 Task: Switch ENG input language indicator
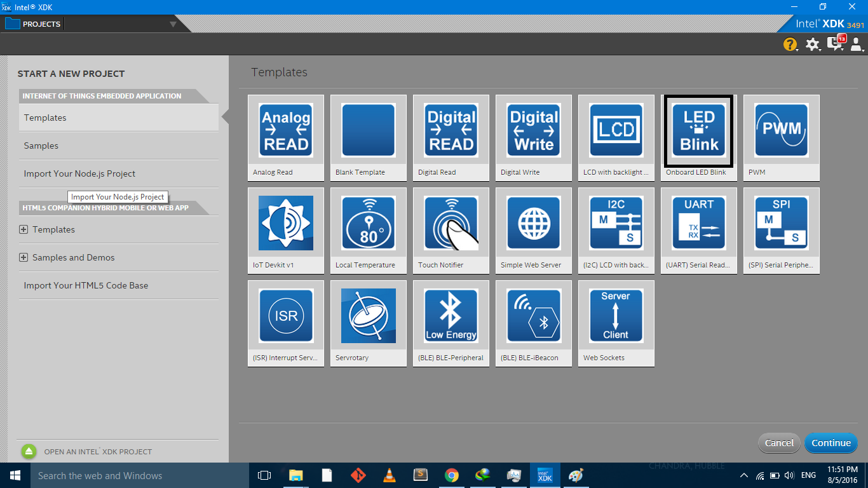808,475
